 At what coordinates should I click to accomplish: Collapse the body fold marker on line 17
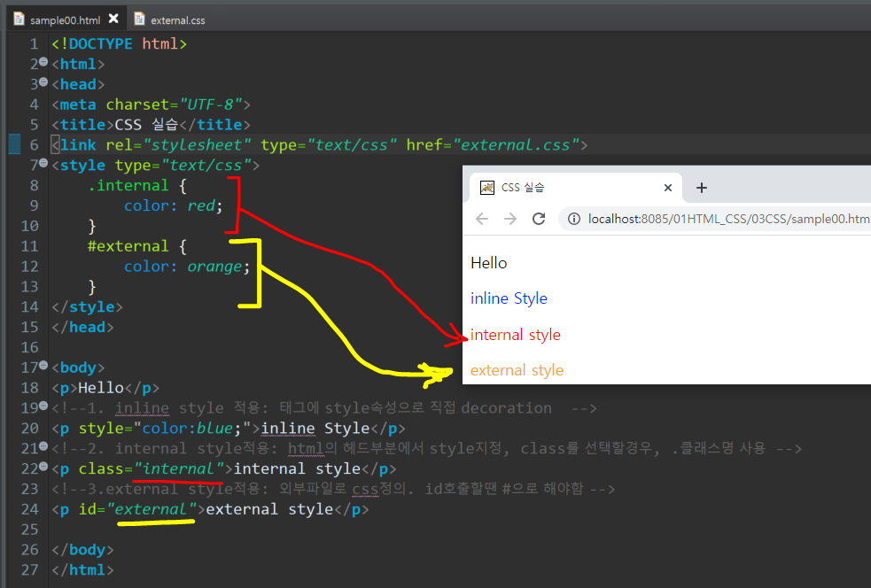[43, 365]
